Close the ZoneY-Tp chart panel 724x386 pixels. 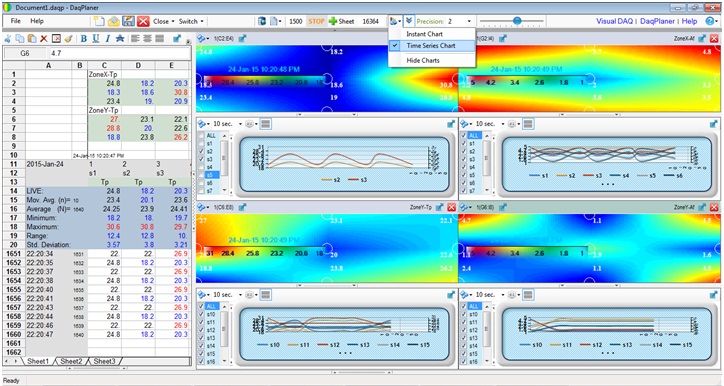tap(452, 208)
